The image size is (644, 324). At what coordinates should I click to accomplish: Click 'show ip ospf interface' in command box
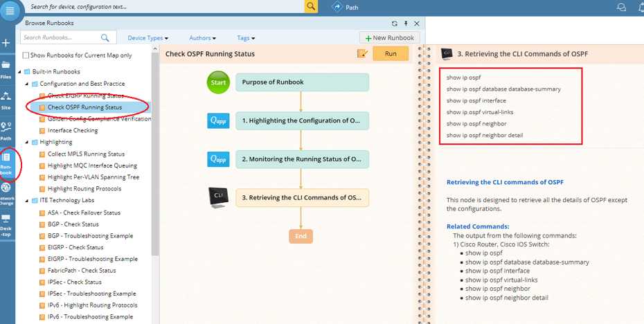(476, 100)
